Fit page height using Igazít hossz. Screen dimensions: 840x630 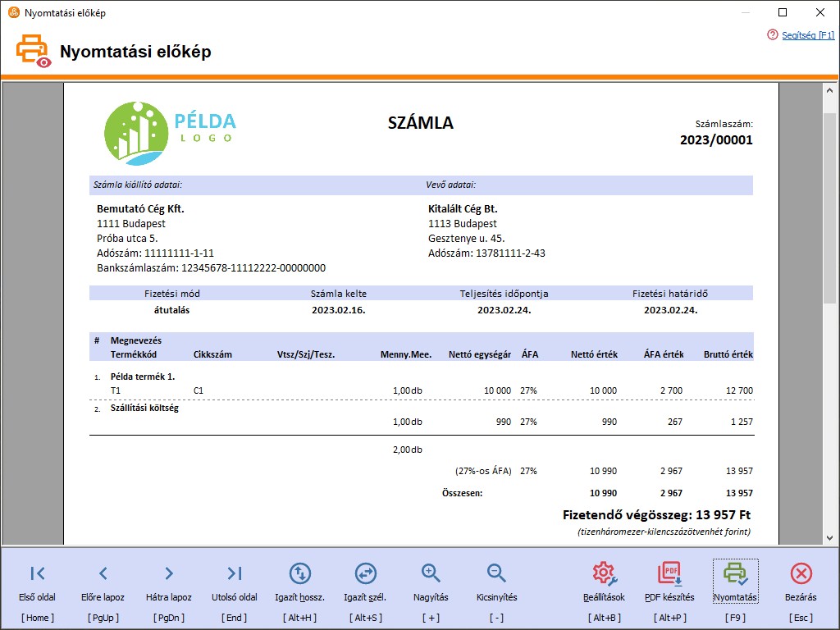coord(299,573)
